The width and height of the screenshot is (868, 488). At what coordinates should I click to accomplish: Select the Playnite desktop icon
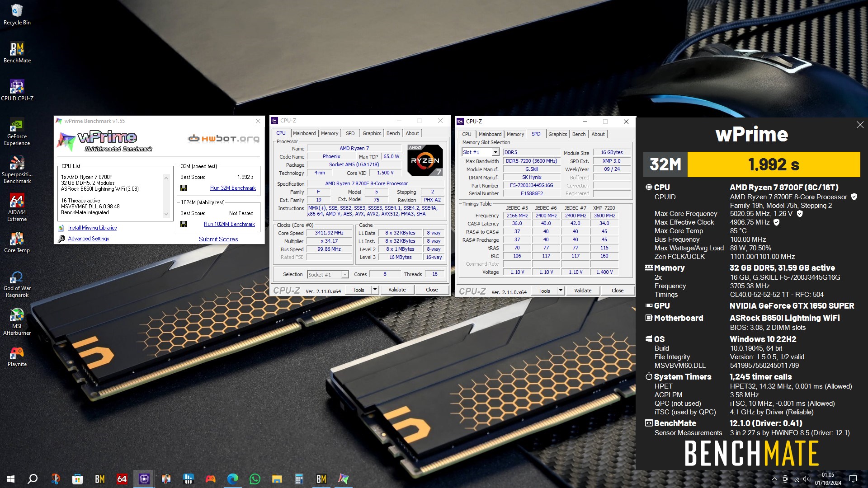click(17, 356)
